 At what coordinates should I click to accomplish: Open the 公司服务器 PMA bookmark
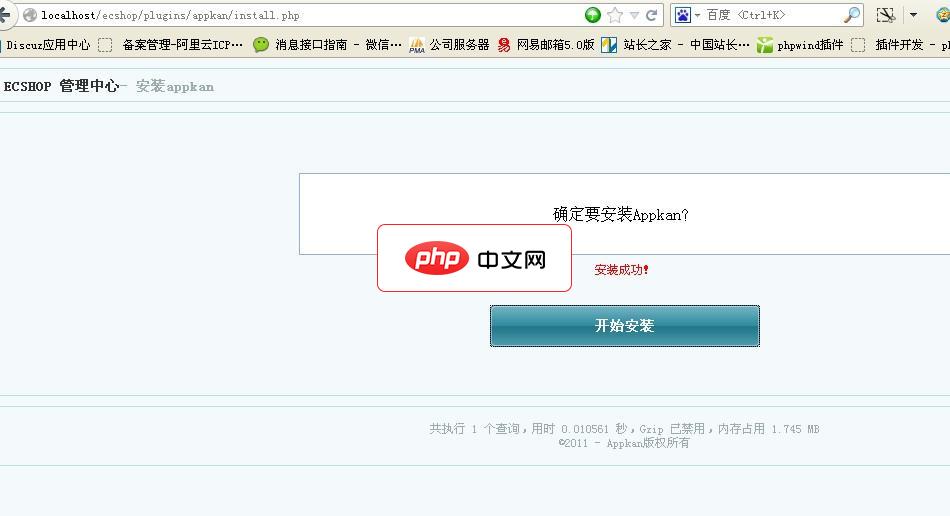450,45
